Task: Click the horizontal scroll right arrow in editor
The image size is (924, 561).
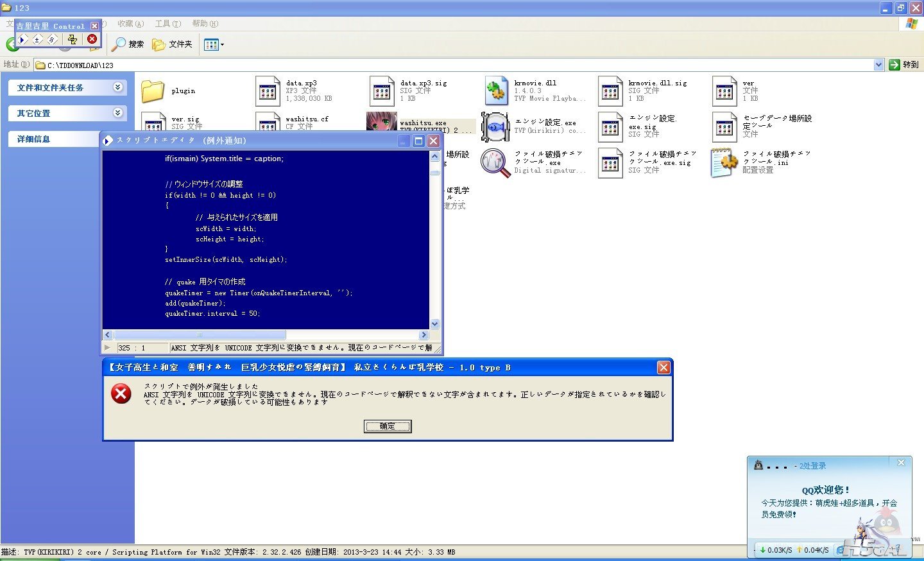Action: [424, 335]
